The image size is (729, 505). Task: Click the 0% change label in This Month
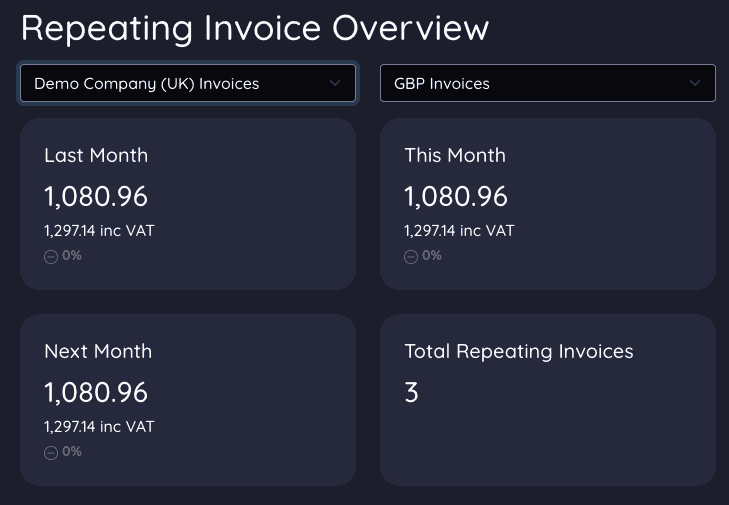pyautogui.click(x=431, y=256)
